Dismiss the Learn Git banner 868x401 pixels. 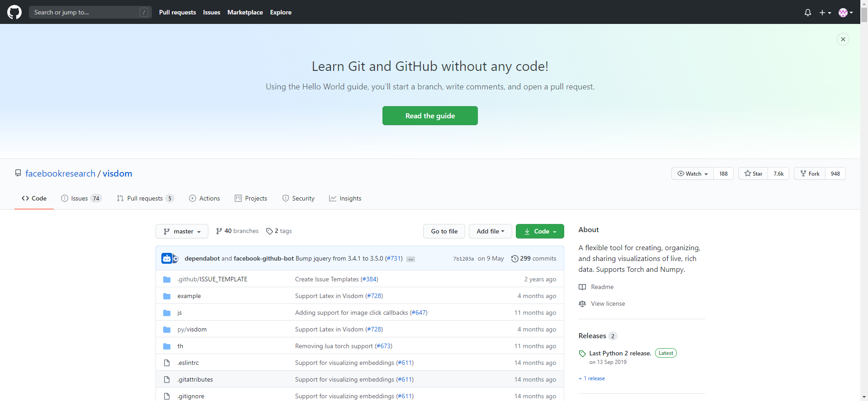point(843,39)
